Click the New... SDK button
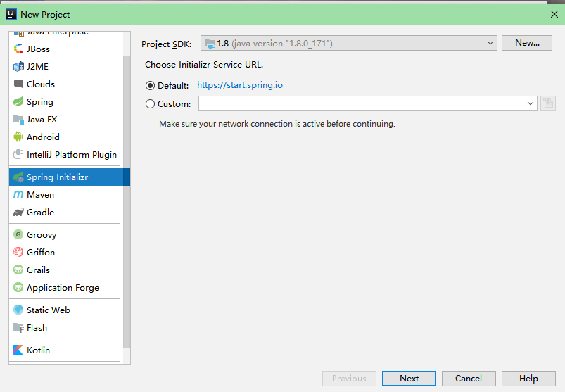The width and height of the screenshot is (565, 392). tap(527, 43)
